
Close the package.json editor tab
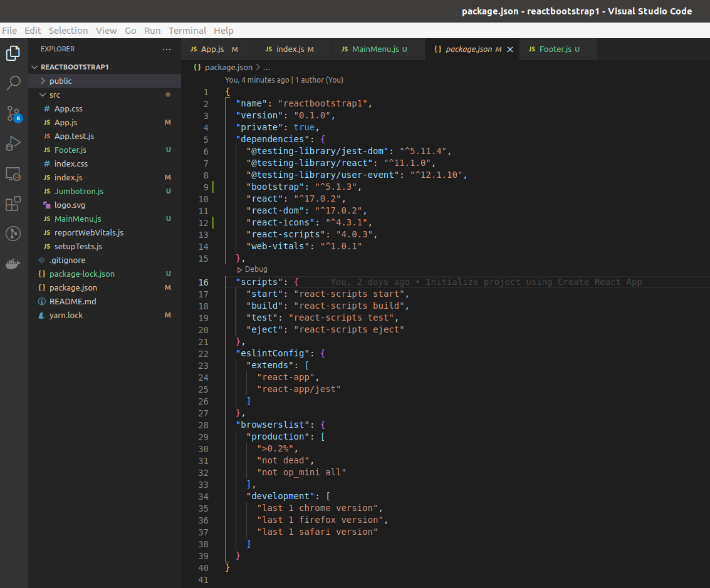click(510, 49)
